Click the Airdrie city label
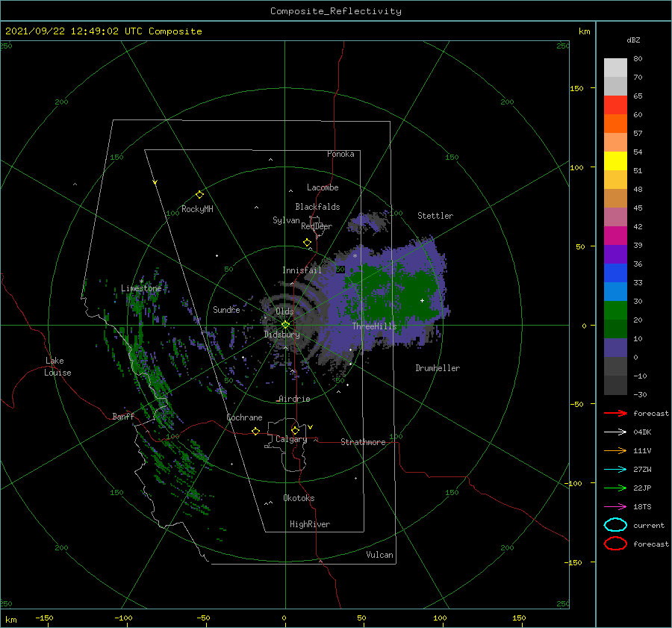Screen dimensions: 672x628 pos(294,399)
